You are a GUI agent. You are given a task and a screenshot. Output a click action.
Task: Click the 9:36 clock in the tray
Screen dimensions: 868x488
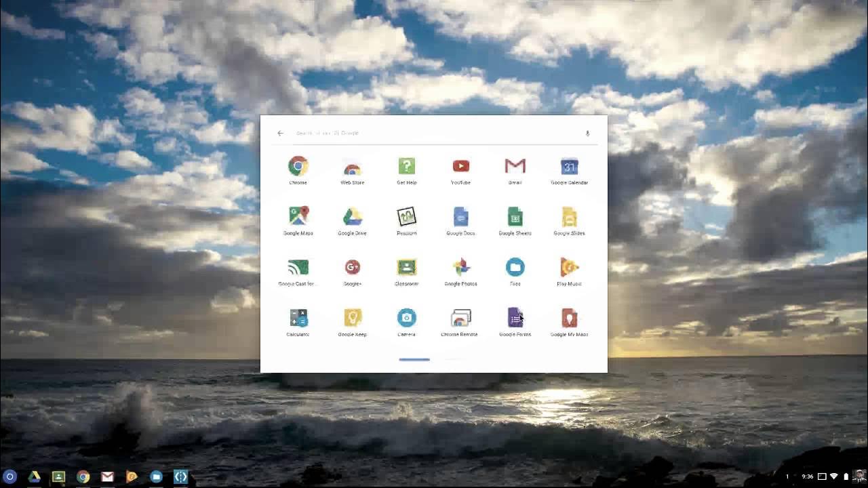click(807, 476)
